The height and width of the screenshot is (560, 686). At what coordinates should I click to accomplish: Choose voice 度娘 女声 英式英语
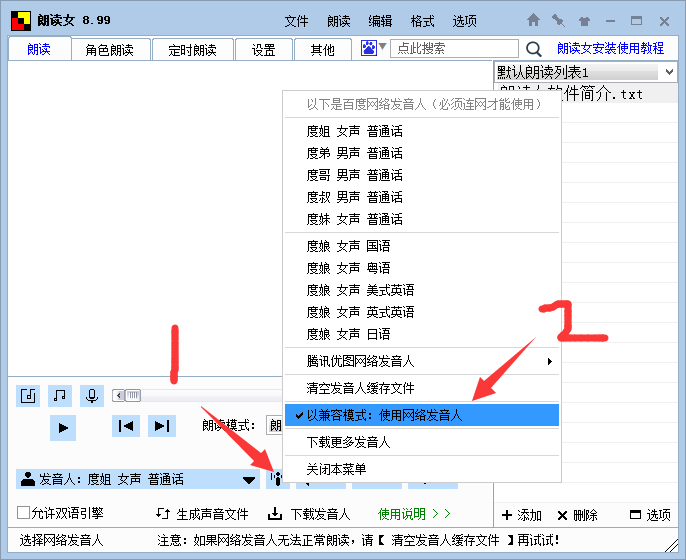point(422,312)
